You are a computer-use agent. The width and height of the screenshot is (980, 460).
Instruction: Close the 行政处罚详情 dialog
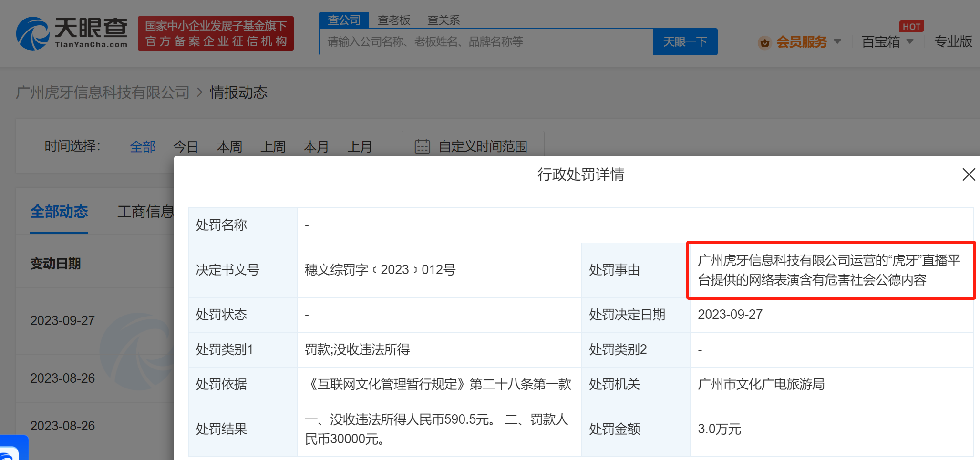(969, 174)
